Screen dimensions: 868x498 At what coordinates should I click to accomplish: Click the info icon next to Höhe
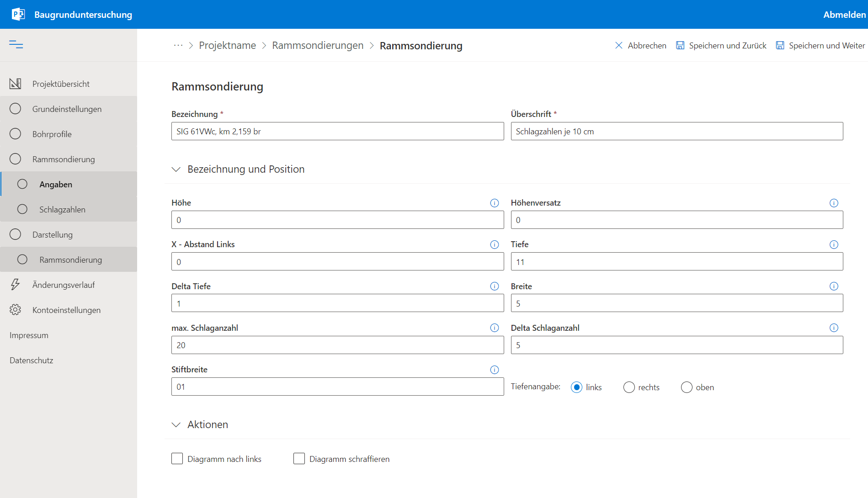(x=494, y=203)
